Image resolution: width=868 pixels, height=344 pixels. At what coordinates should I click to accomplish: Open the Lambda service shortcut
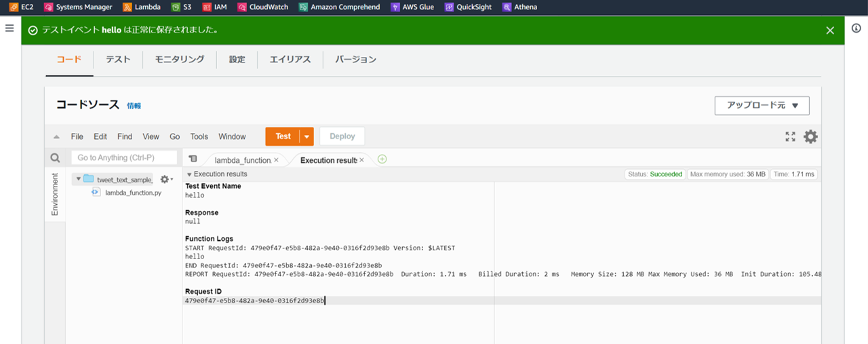point(142,7)
